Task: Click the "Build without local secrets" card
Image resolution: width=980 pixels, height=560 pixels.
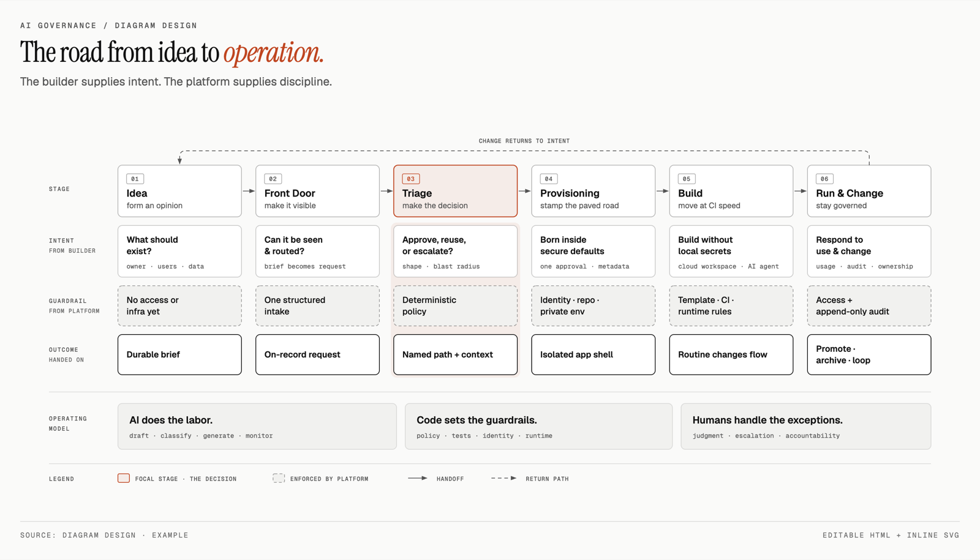Action: (731, 252)
